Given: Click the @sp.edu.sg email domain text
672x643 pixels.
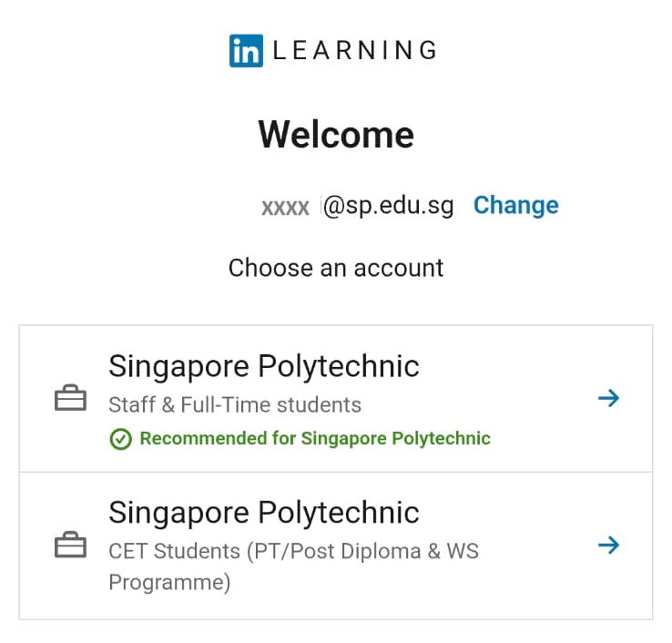Looking at the screenshot, I should tap(389, 206).
